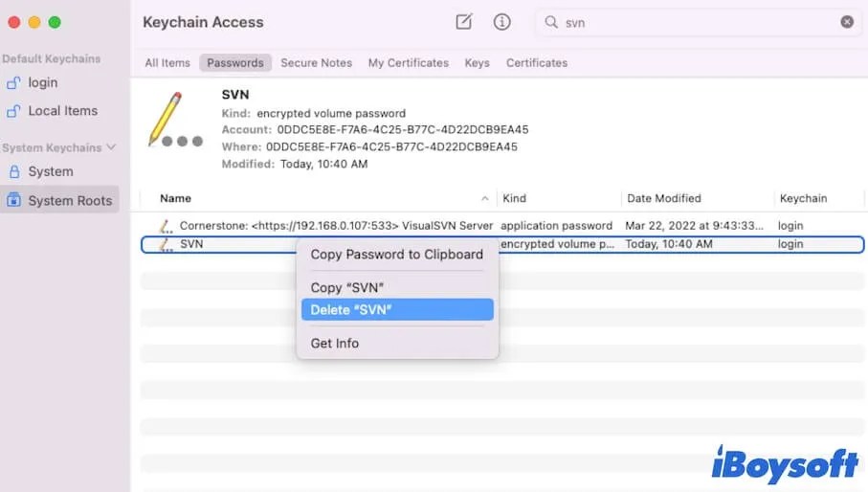
Task: Open the Secure Notes tab
Action: [316, 62]
